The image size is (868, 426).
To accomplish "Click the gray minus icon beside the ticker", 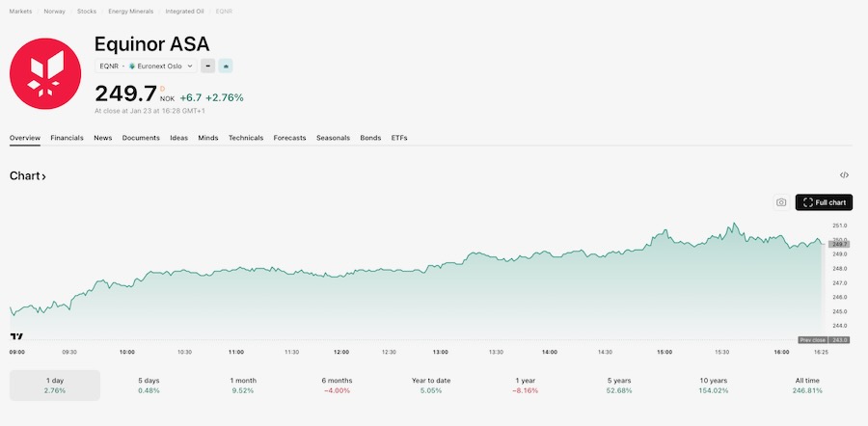I will (x=208, y=67).
